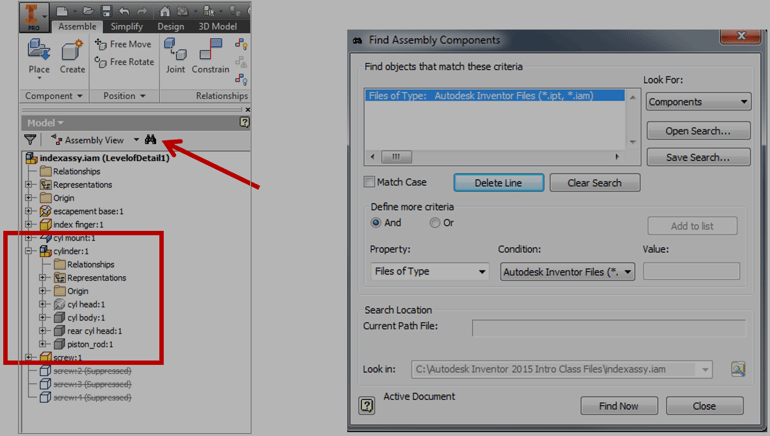This screenshot has height=436, width=770.
Task: Open the Look in path dropdown
Action: (705, 369)
